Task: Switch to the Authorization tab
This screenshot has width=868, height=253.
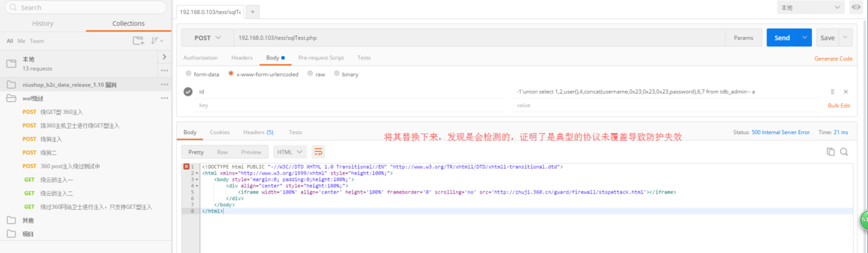Action: coord(200,58)
